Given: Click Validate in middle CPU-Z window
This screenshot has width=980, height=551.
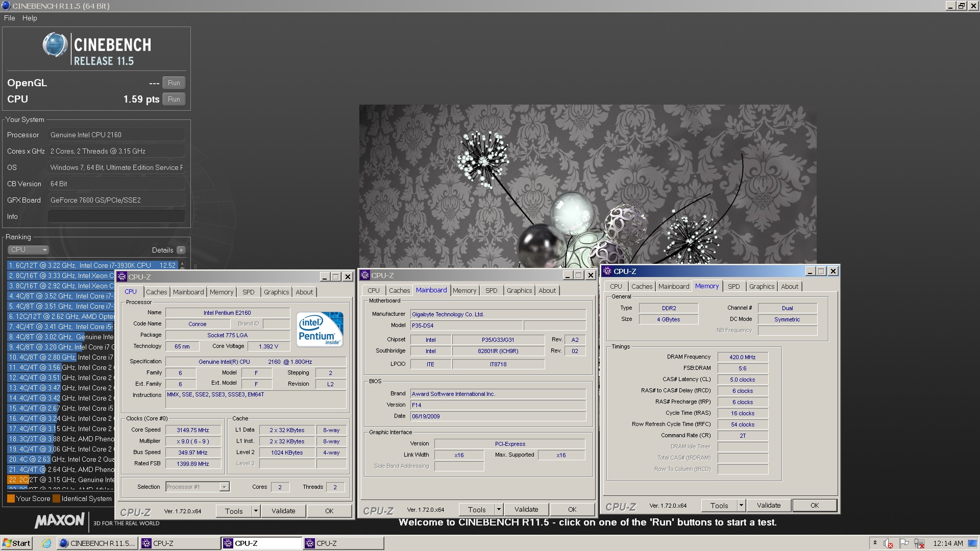Looking at the screenshot, I should click(x=526, y=509).
